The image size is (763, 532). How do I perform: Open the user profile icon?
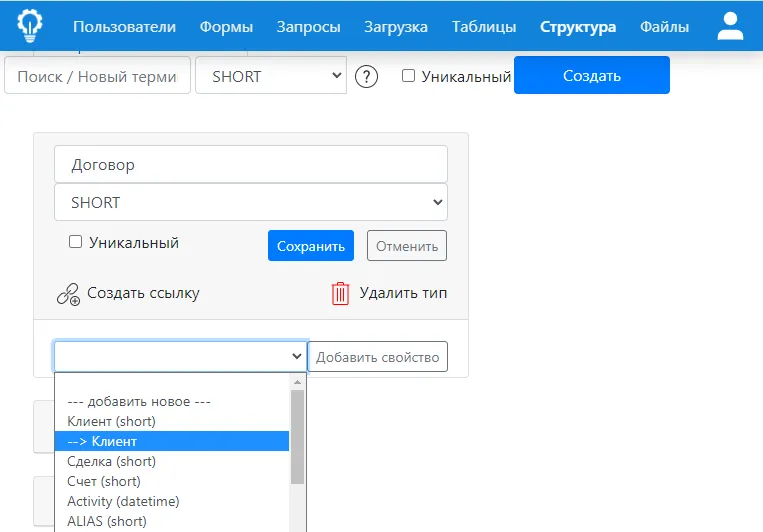tap(730, 26)
